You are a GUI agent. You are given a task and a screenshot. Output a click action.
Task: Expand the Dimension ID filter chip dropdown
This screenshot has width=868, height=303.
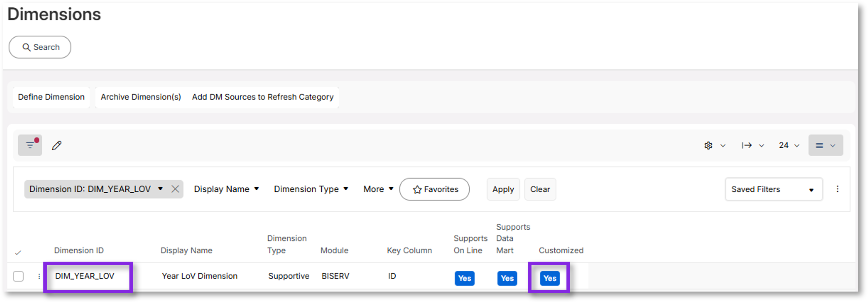tap(160, 189)
